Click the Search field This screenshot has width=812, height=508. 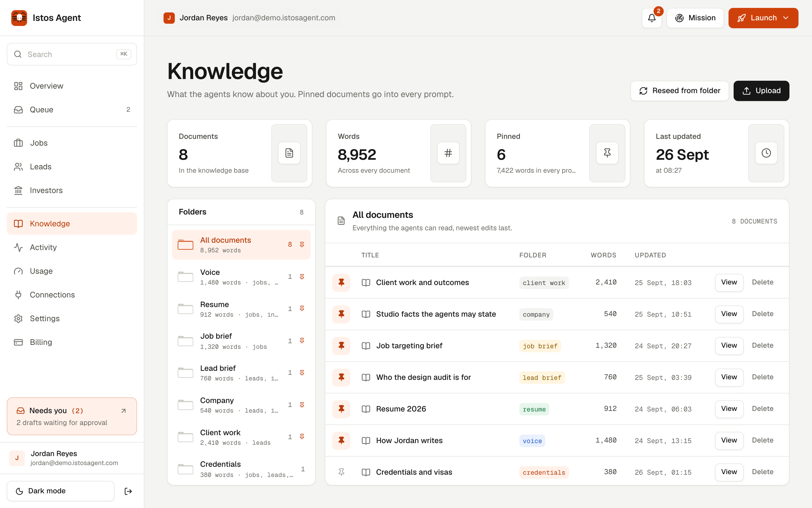click(x=72, y=54)
